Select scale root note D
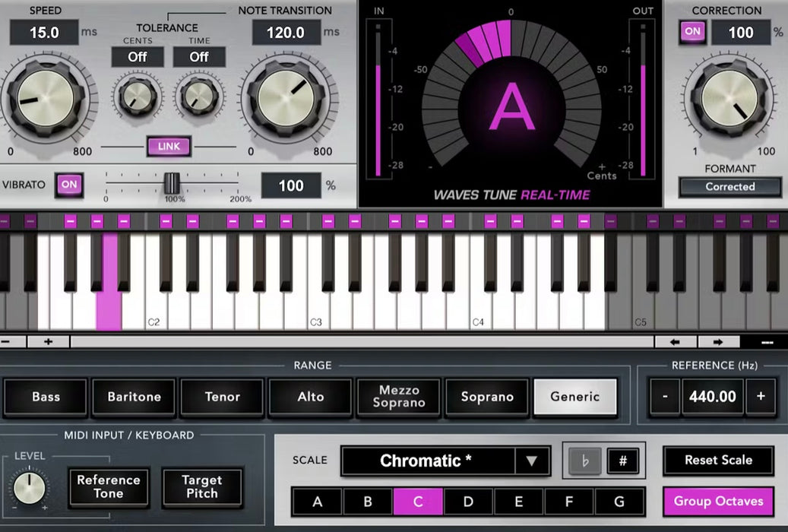Image resolution: width=788 pixels, height=532 pixels. point(468,502)
